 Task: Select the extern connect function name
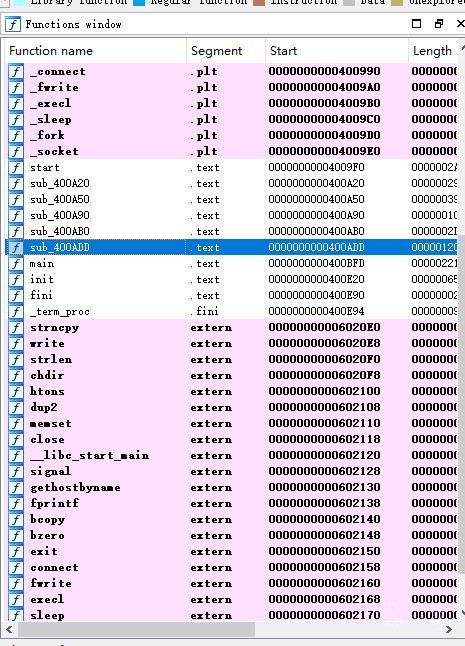(x=54, y=567)
